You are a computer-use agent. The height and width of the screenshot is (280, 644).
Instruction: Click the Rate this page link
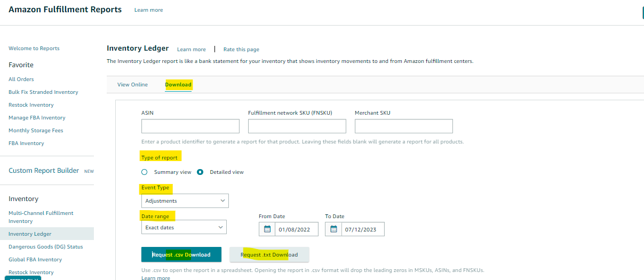241,50
